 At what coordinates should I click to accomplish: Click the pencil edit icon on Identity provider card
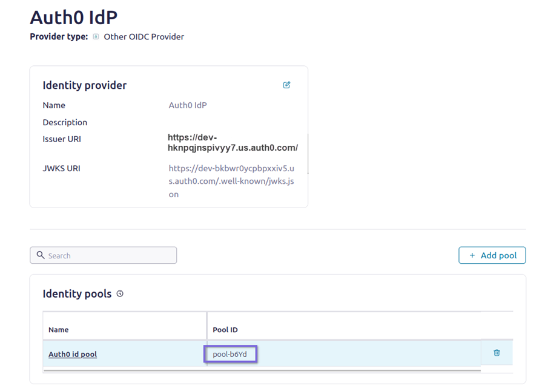286,85
